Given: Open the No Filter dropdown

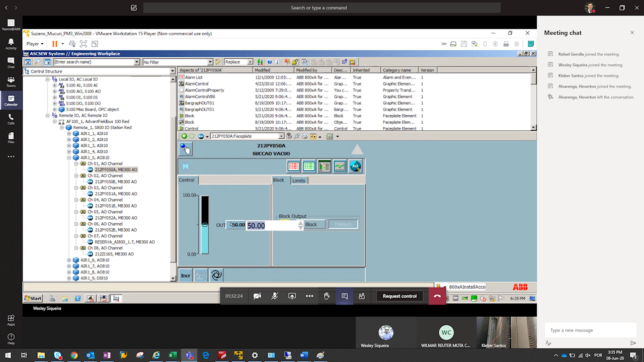Looking at the screenshot, I should click(x=211, y=62).
